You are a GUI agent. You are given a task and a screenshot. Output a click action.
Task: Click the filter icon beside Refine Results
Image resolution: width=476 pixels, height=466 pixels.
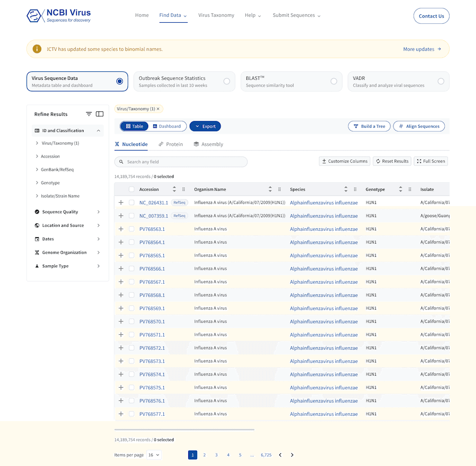pyautogui.click(x=89, y=114)
